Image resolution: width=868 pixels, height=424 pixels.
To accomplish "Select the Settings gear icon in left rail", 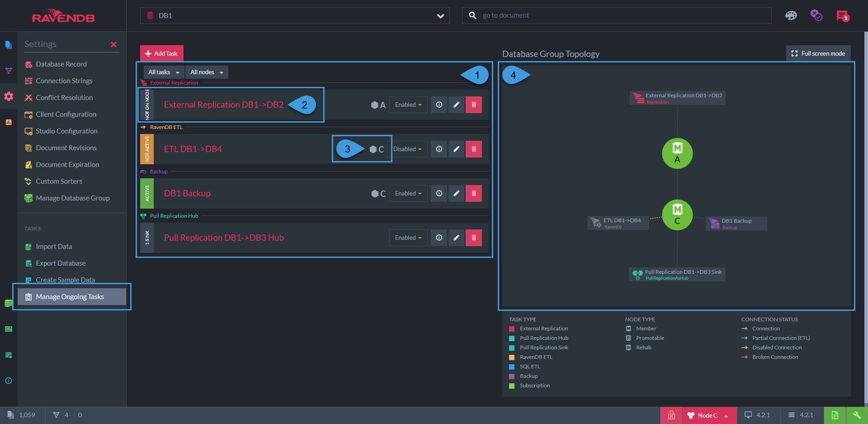I will [x=9, y=96].
